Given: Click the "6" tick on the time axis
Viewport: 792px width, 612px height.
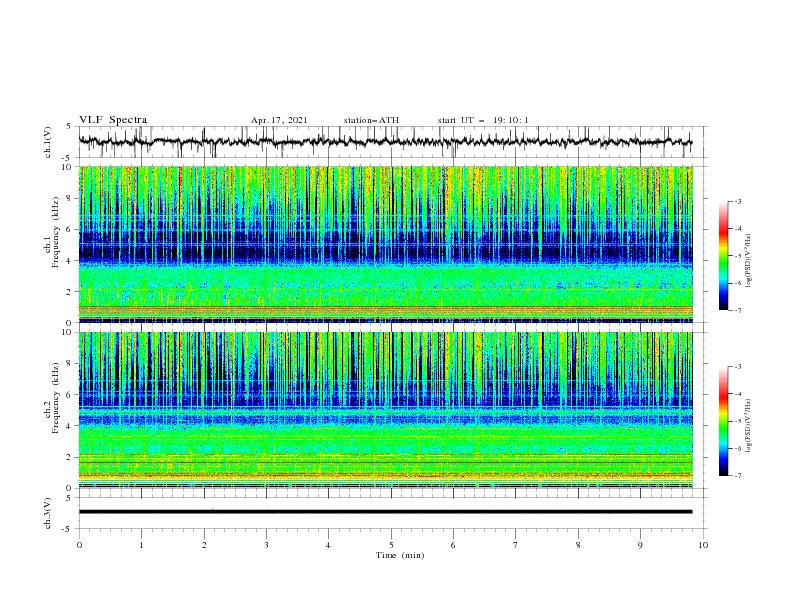Looking at the screenshot, I should (453, 545).
